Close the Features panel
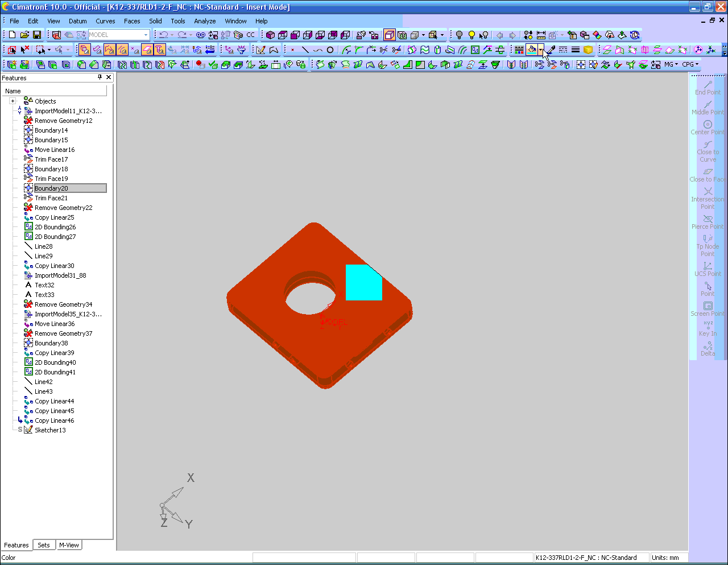The image size is (728, 565). (109, 77)
